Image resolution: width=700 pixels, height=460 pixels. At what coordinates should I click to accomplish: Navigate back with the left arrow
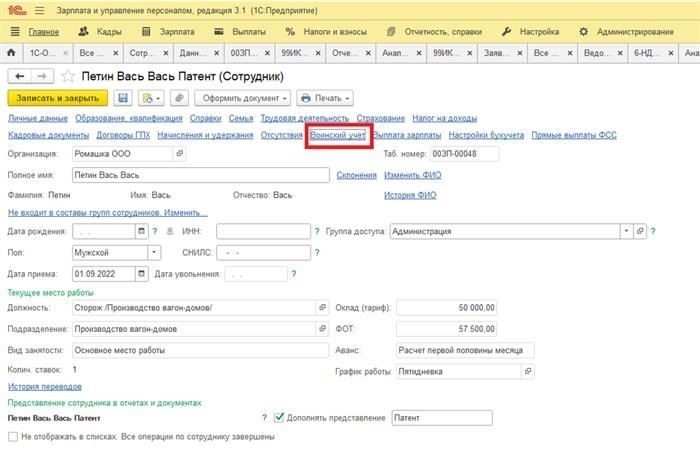point(20,76)
